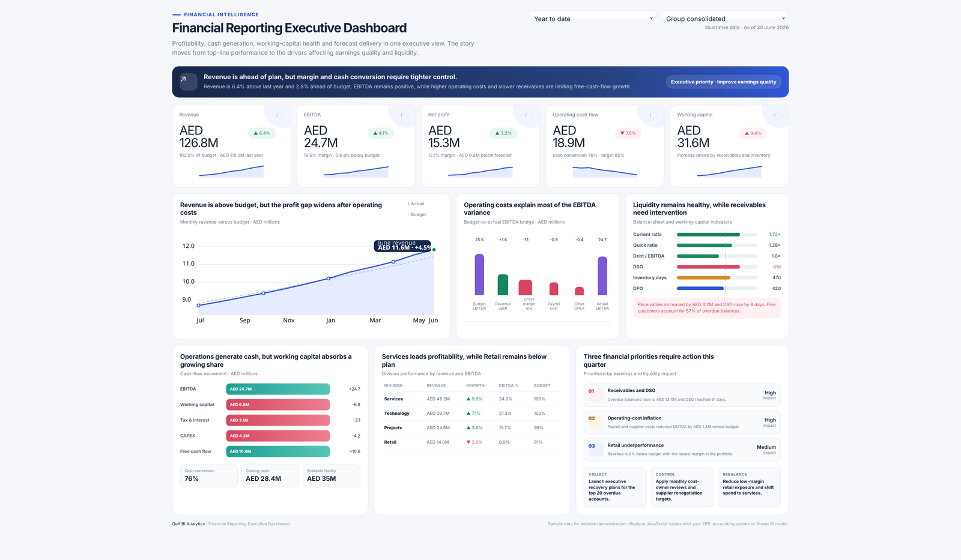961x560 pixels.
Task: Select the Projects division row name
Action: (x=393, y=428)
